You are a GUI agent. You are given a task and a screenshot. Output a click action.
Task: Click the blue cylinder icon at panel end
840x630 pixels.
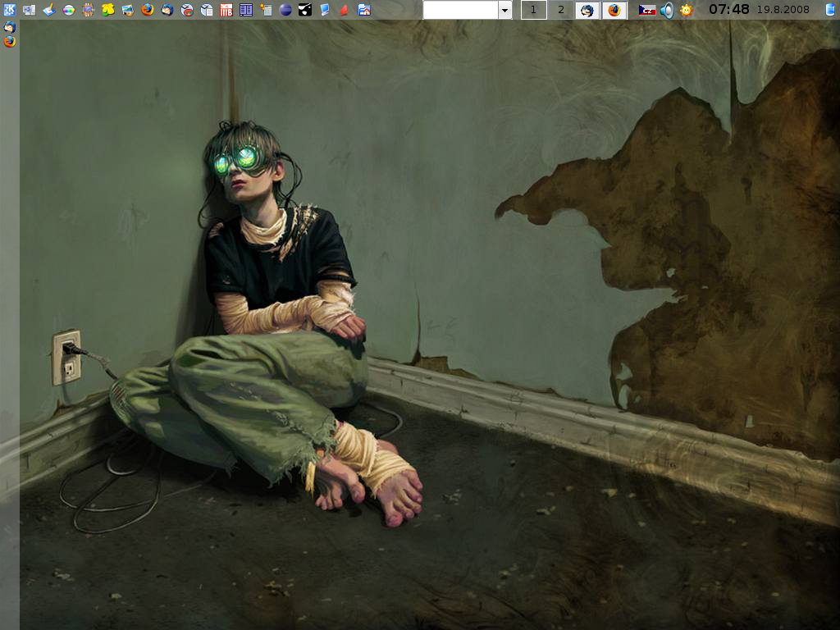(830, 10)
